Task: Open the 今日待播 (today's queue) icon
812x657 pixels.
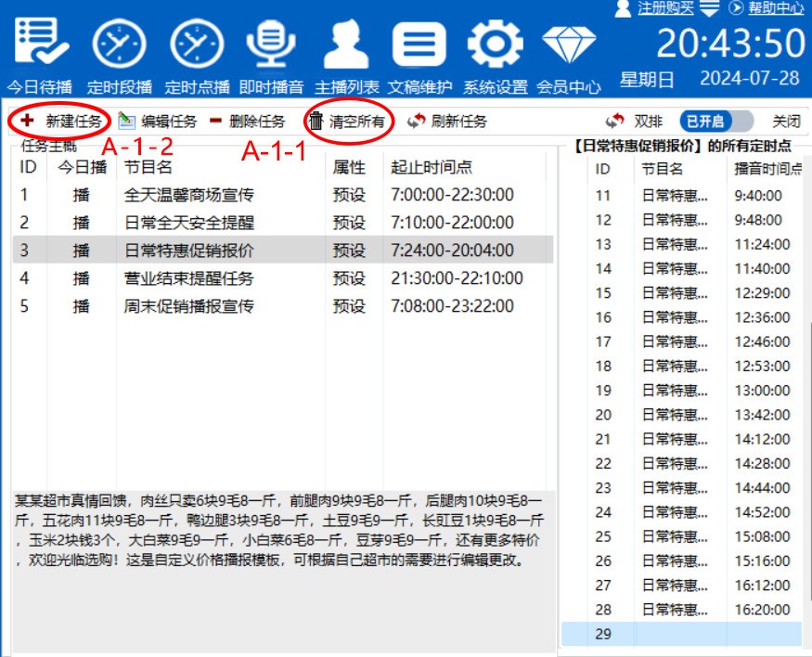Action: coord(40,46)
